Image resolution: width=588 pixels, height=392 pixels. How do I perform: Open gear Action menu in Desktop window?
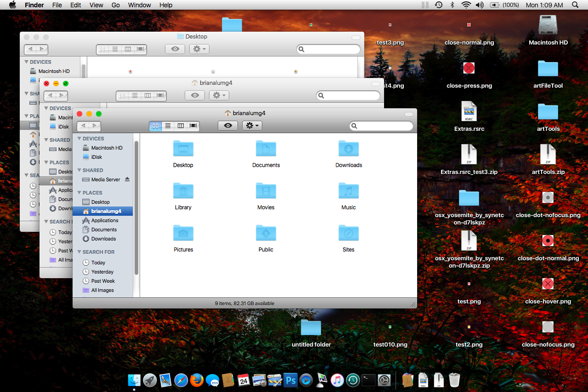[199, 49]
